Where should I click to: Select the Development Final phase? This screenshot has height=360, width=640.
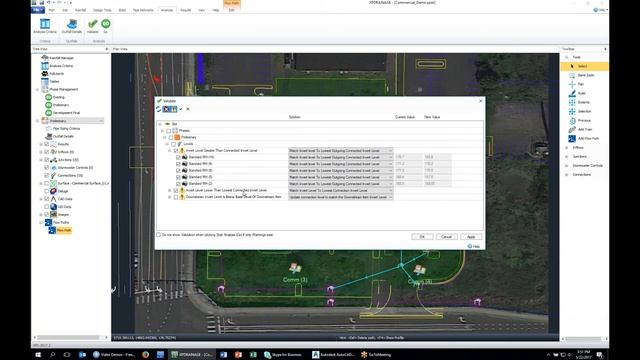coord(63,113)
